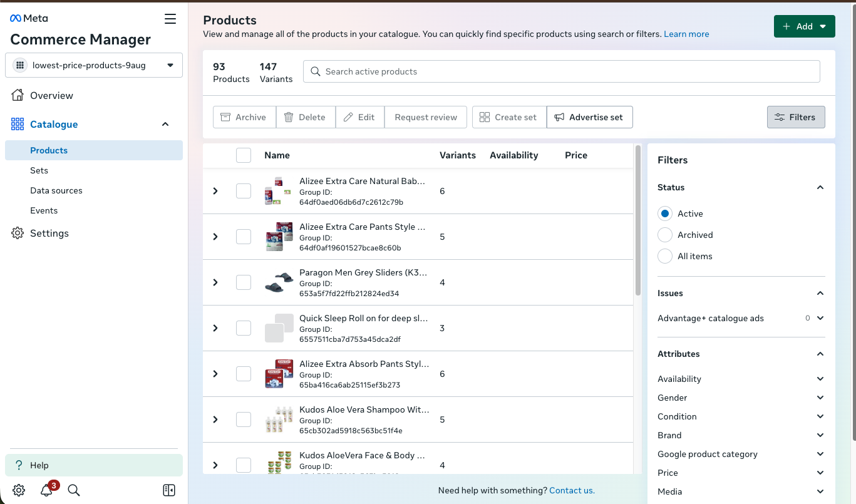856x504 pixels.
Task: Check the Paragon Men Grey Sliders checkbox
Action: tap(244, 282)
